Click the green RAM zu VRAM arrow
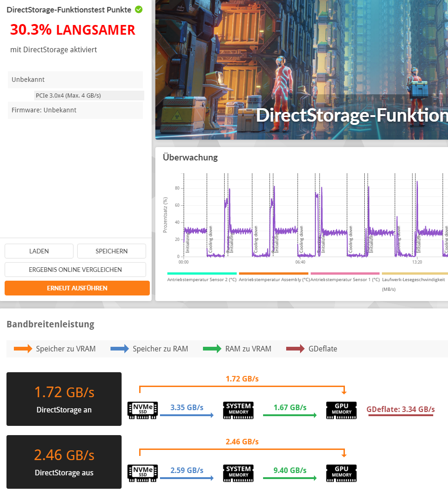 tap(212, 349)
